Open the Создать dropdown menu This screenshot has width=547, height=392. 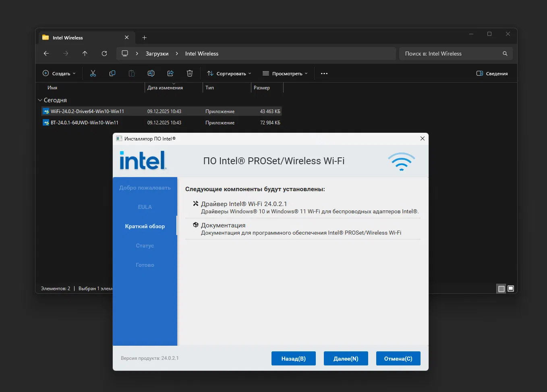[x=59, y=74]
